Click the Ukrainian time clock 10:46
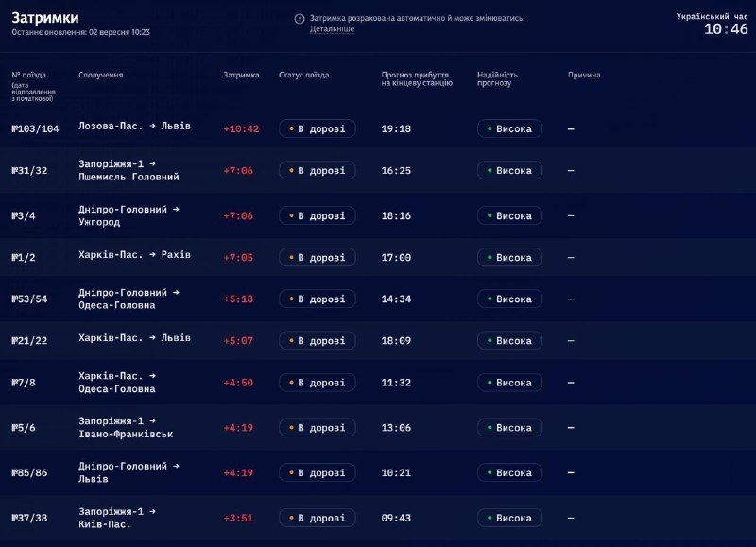 tap(726, 29)
